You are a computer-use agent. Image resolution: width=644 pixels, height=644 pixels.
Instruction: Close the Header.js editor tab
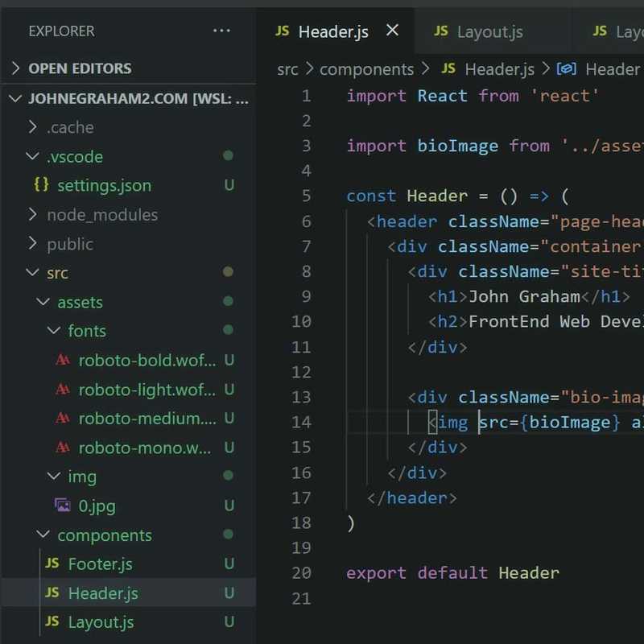[392, 31]
